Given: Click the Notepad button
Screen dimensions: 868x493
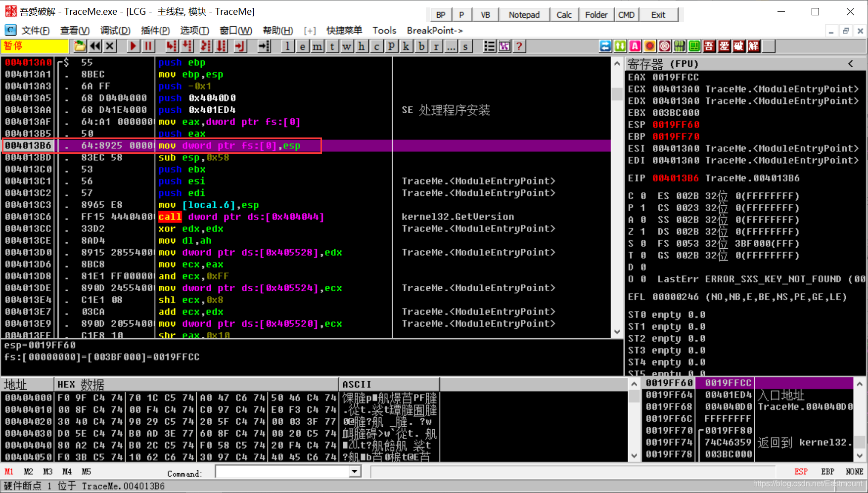Looking at the screenshot, I should coord(524,15).
